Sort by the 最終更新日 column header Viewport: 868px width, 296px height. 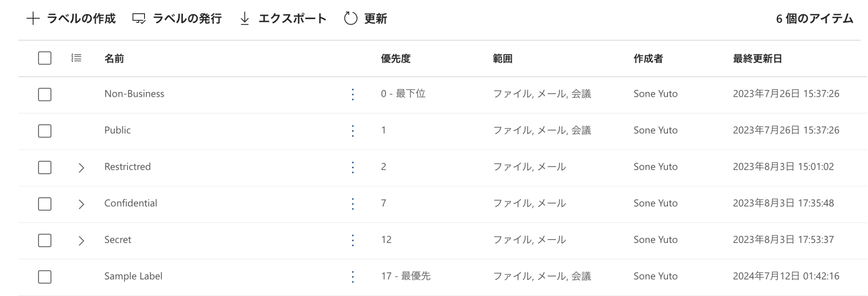(757, 59)
